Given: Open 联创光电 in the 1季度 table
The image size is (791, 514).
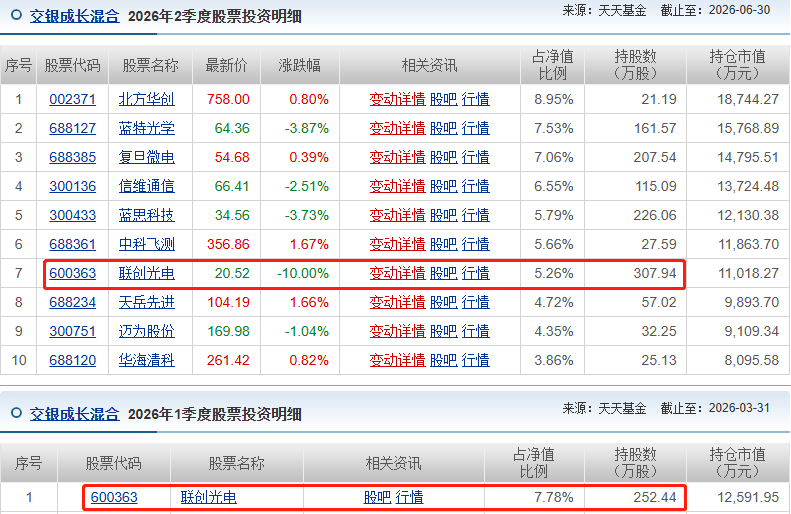Looking at the screenshot, I should point(209,497).
